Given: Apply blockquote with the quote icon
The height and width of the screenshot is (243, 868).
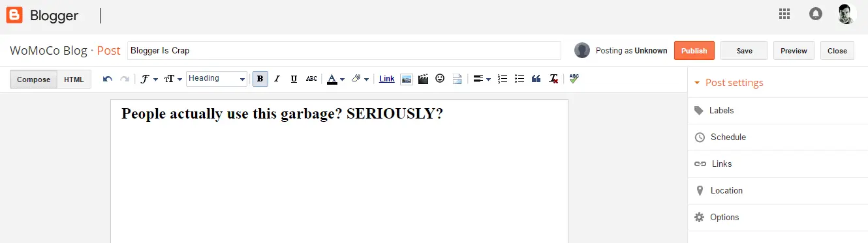Looking at the screenshot, I should (x=536, y=79).
